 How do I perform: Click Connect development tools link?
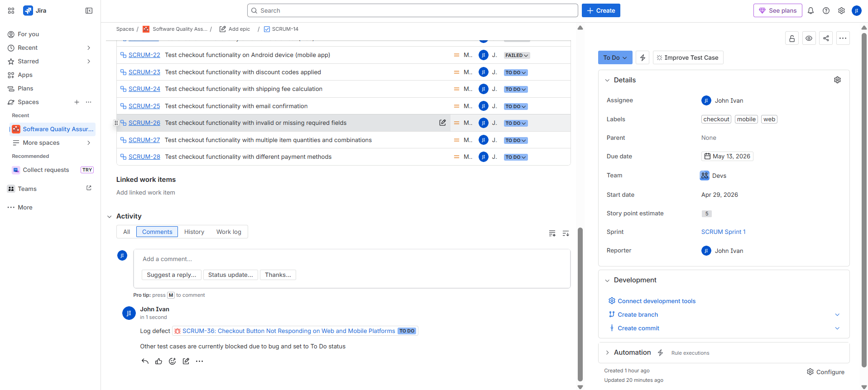[657, 301]
